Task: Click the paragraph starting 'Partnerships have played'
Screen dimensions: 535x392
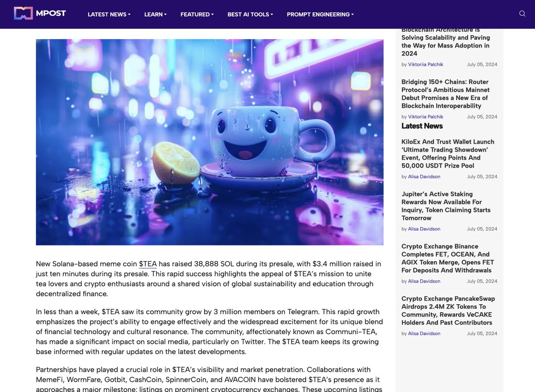Action: point(210,379)
